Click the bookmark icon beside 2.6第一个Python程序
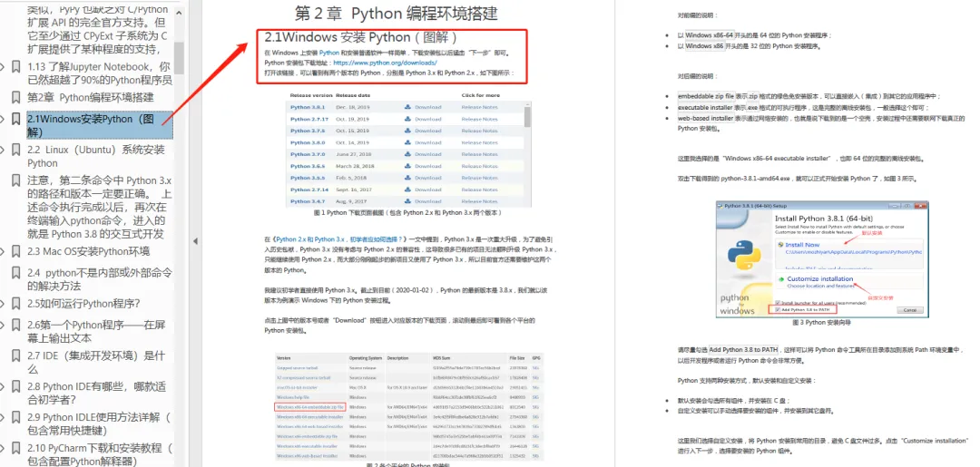 15,326
